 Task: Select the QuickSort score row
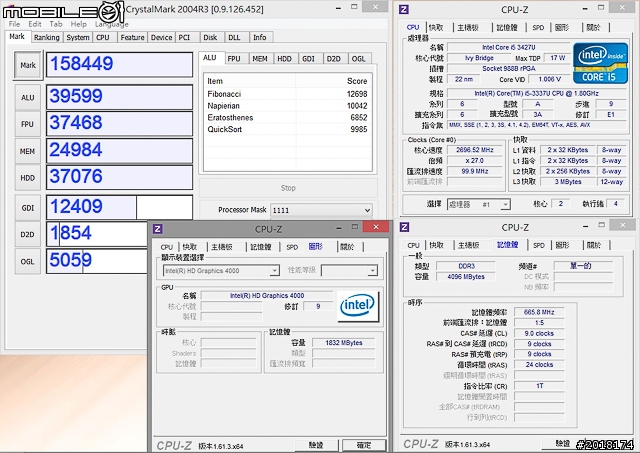(x=287, y=129)
